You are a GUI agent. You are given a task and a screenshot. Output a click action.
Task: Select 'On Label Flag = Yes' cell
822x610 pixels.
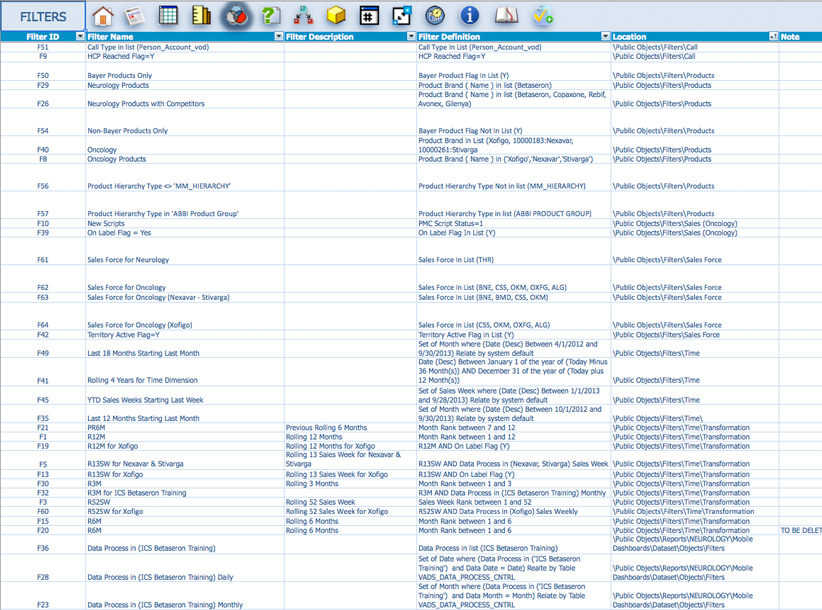click(119, 233)
